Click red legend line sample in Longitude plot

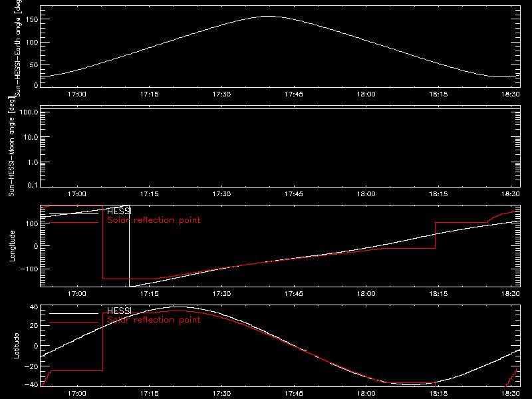(74, 223)
